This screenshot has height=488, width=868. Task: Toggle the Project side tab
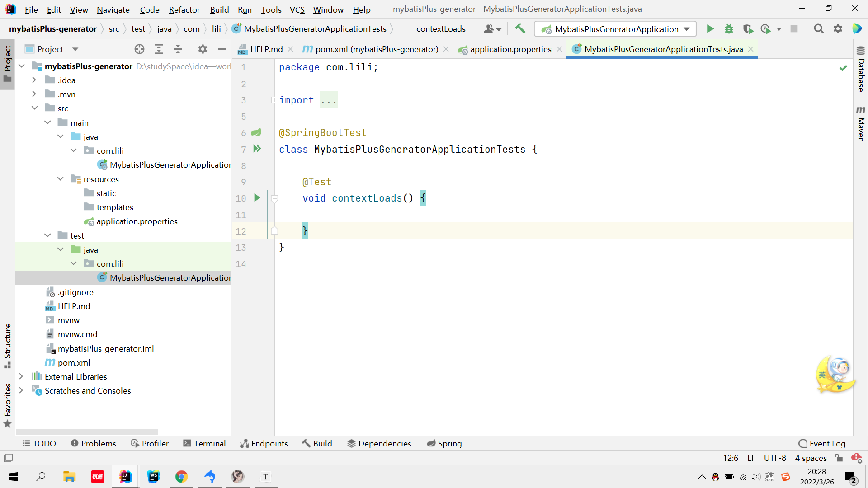8,64
